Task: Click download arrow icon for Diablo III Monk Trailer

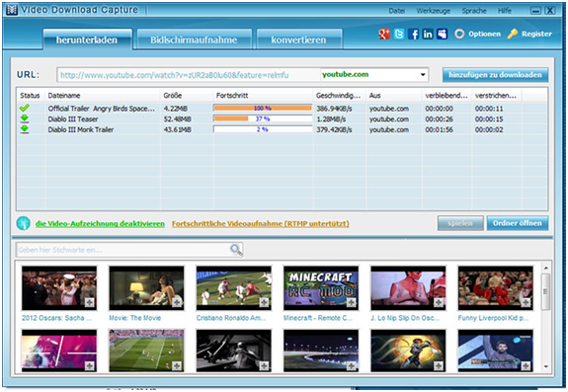Action: tap(25, 129)
